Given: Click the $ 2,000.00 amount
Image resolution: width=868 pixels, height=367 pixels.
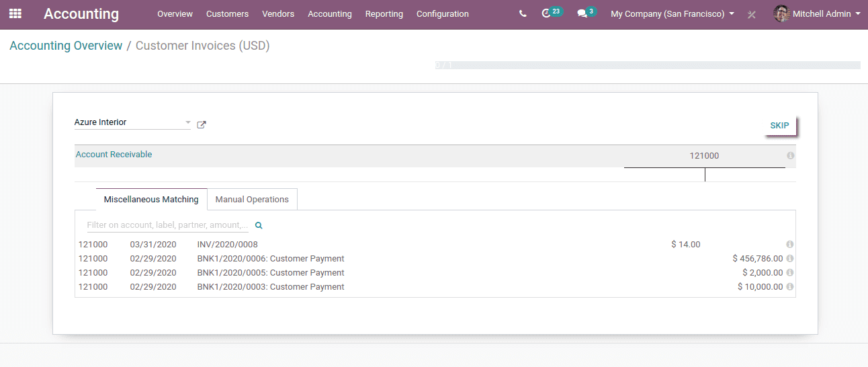Looking at the screenshot, I should [763, 273].
